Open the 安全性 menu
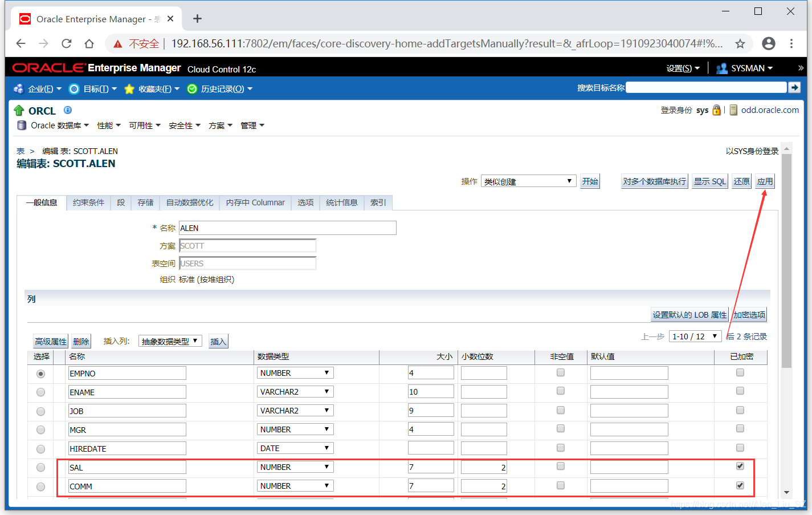The width and height of the screenshot is (812, 515). [x=185, y=125]
